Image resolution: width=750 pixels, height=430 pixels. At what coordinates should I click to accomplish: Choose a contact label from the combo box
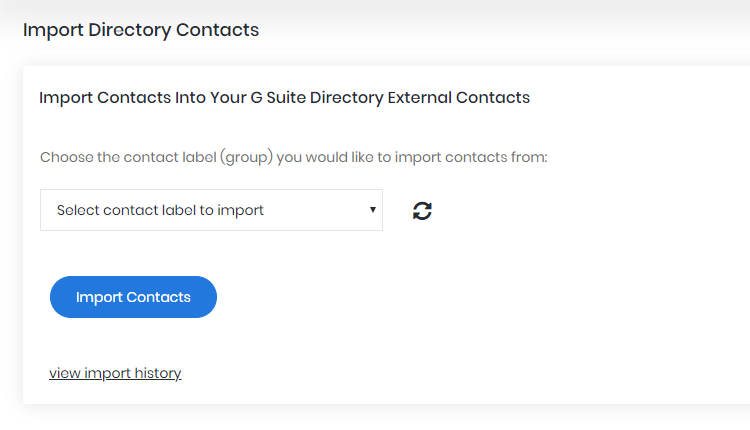(211, 210)
